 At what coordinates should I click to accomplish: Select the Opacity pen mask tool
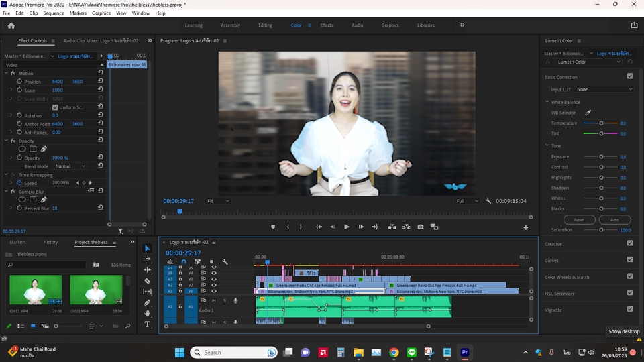pos(44,149)
